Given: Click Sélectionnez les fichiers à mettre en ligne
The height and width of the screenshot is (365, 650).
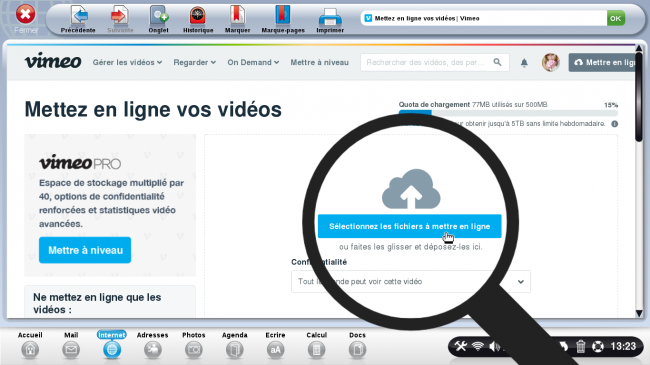Looking at the screenshot, I should tap(410, 226).
